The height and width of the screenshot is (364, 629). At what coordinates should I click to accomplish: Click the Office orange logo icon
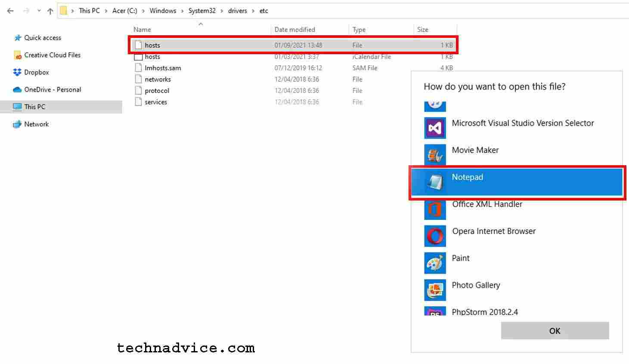coord(435,209)
